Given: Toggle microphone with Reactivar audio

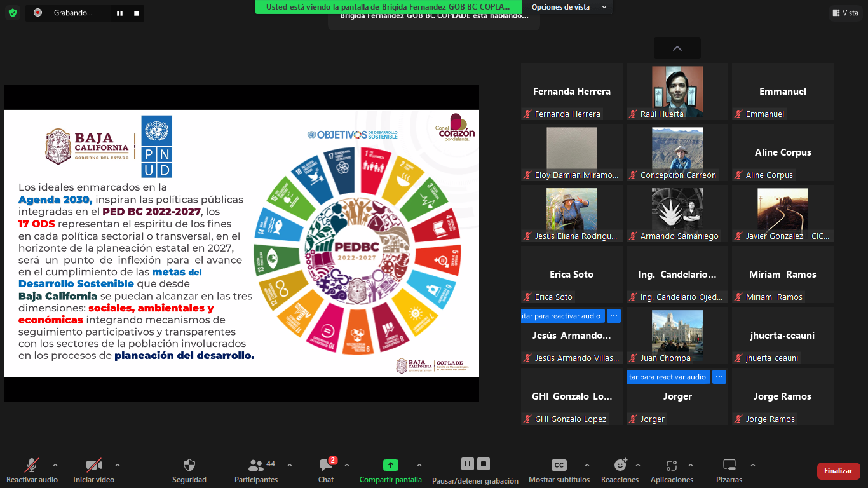Looking at the screenshot, I should pos(32,465).
